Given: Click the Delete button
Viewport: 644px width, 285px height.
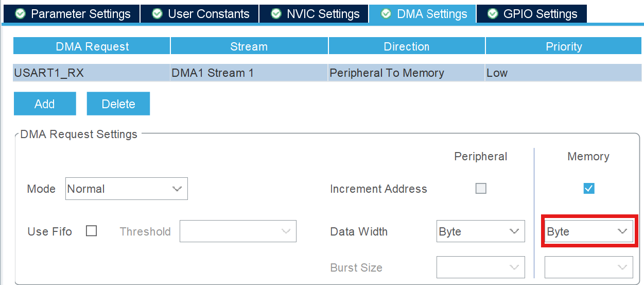Looking at the screenshot, I should coord(118,104).
